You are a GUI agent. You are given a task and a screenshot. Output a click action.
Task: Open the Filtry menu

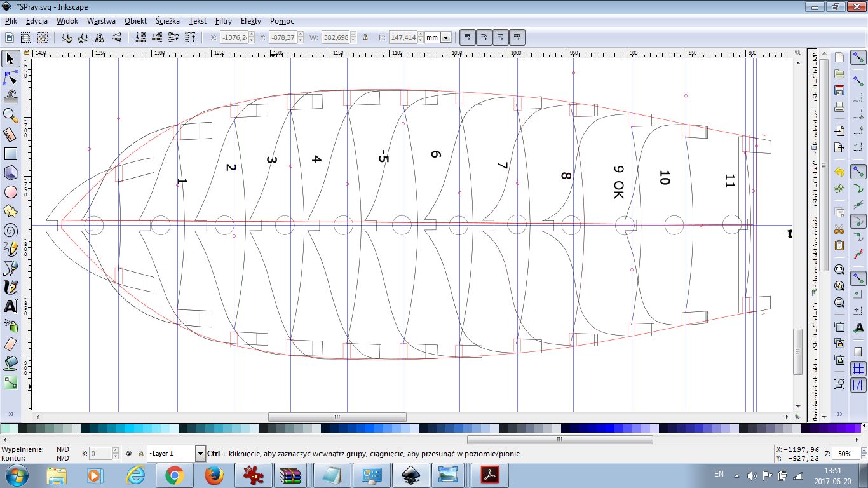[223, 21]
